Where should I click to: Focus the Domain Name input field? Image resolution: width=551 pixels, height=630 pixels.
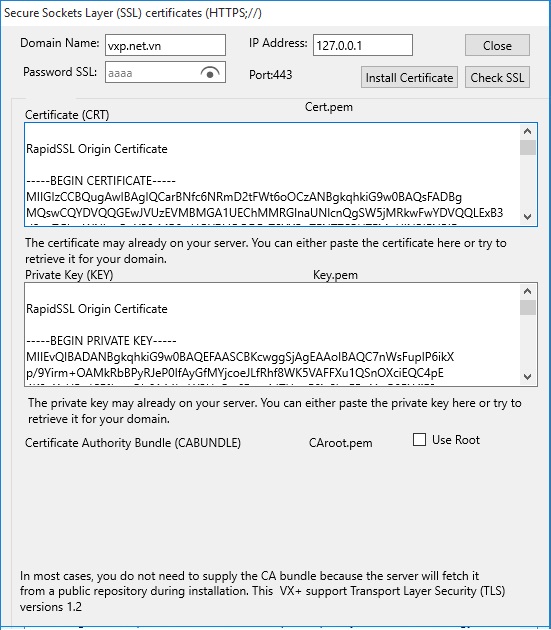[x=165, y=45]
